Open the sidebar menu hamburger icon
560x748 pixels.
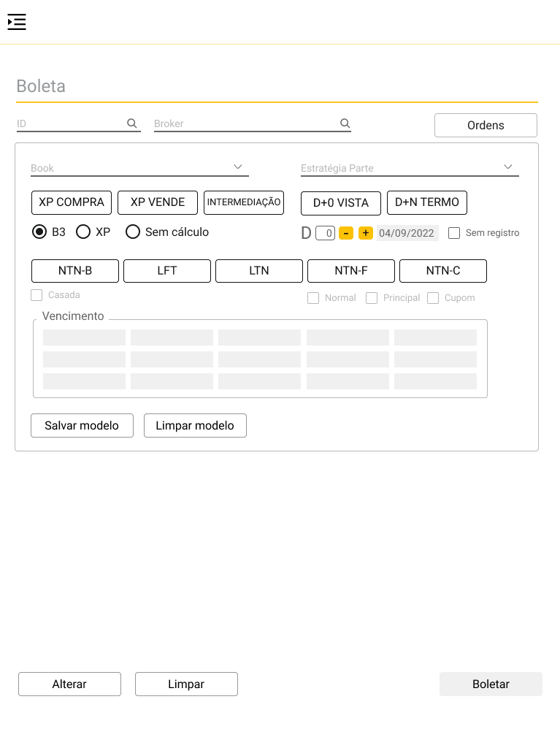pyautogui.click(x=17, y=22)
